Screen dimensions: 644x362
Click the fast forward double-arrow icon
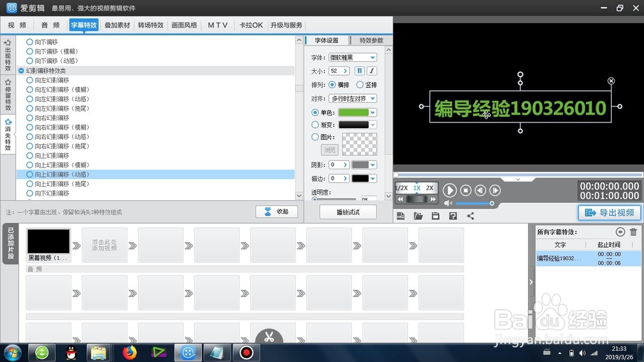[x=433, y=199]
